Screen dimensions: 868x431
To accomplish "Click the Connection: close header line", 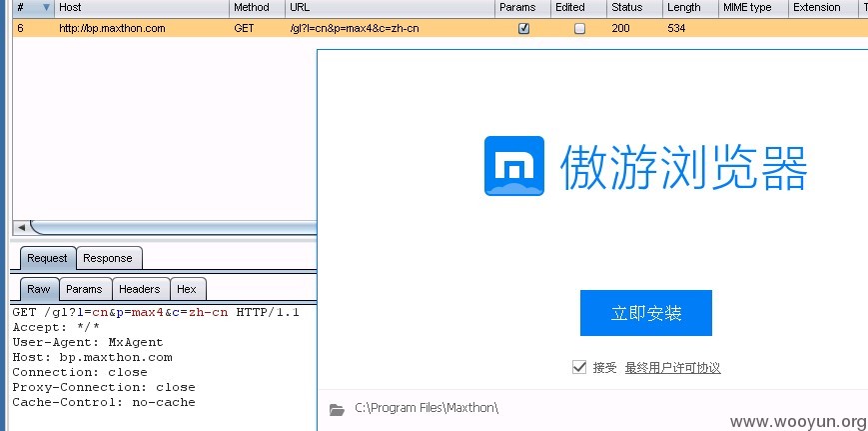I will pos(80,372).
